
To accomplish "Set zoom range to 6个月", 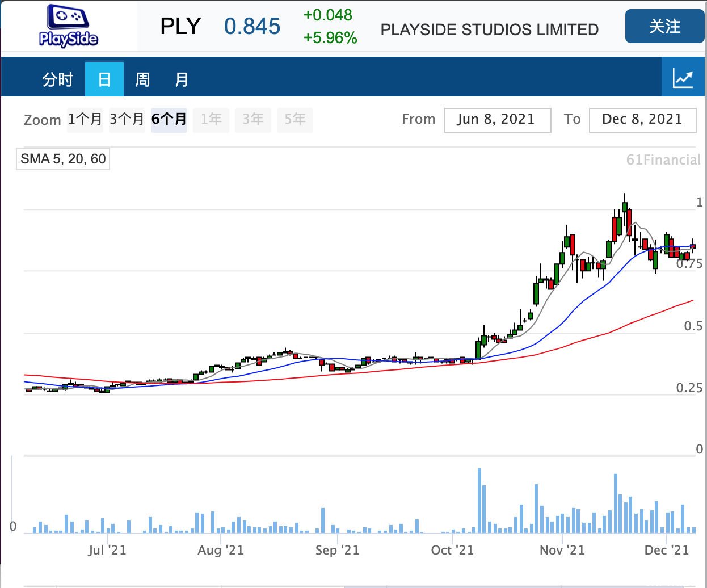I will pos(169,120).
